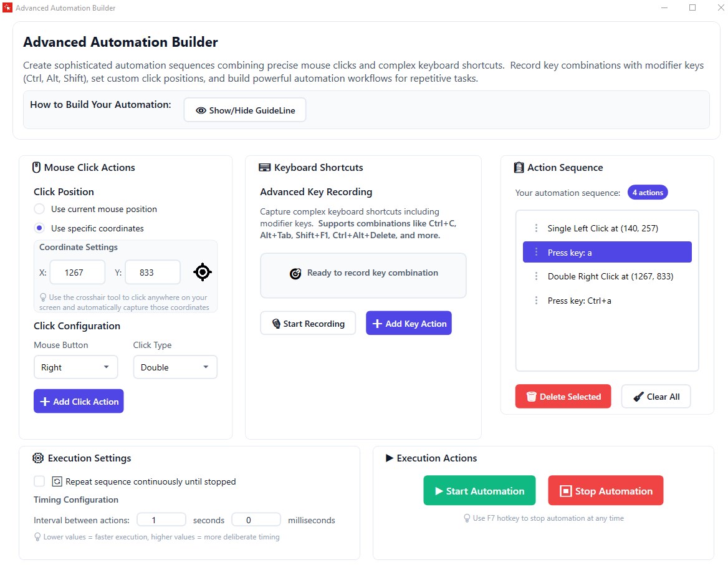The image size is (728, 565).
Task: Open the Click Type dropdown
Action: pyautogui.click(x=175, y=367)
